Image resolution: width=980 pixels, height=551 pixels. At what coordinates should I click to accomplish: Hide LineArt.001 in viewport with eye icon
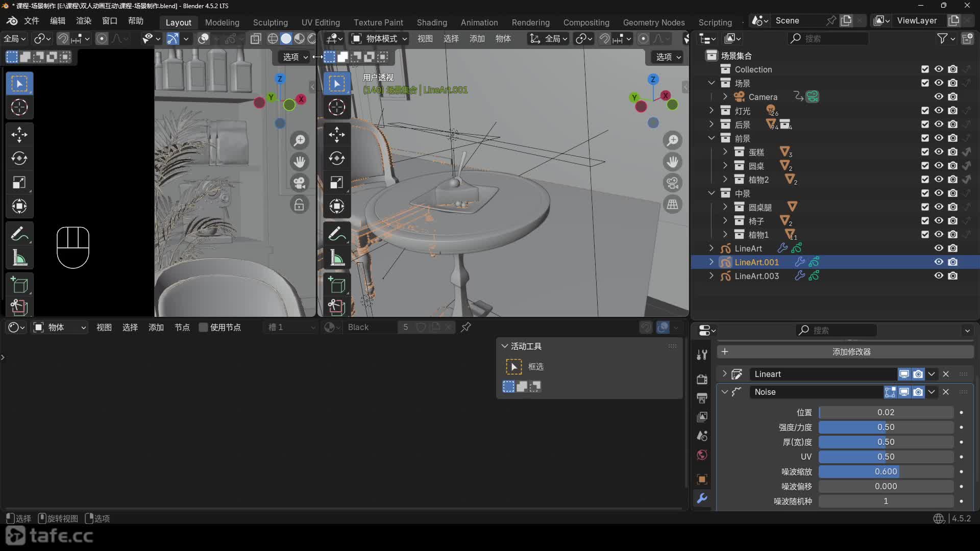coord(938,262)
